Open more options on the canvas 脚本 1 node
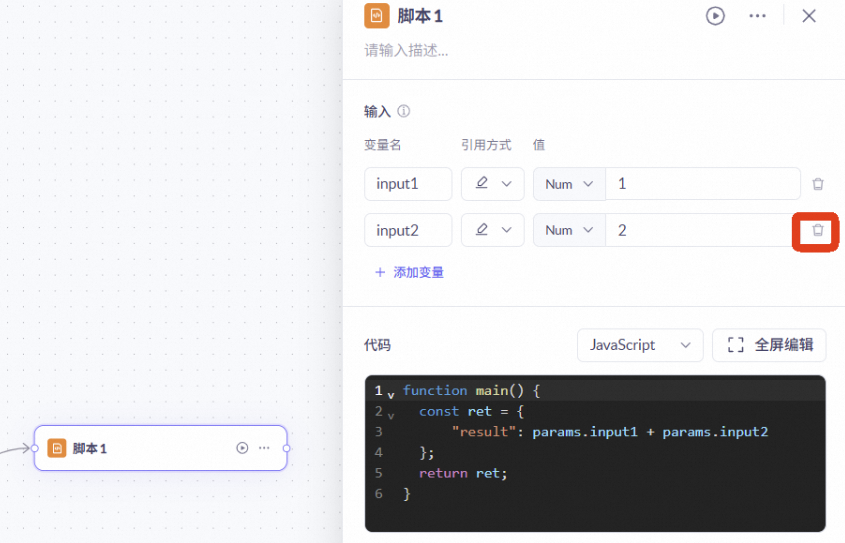 pyautogui.click(x=264, y=448)
